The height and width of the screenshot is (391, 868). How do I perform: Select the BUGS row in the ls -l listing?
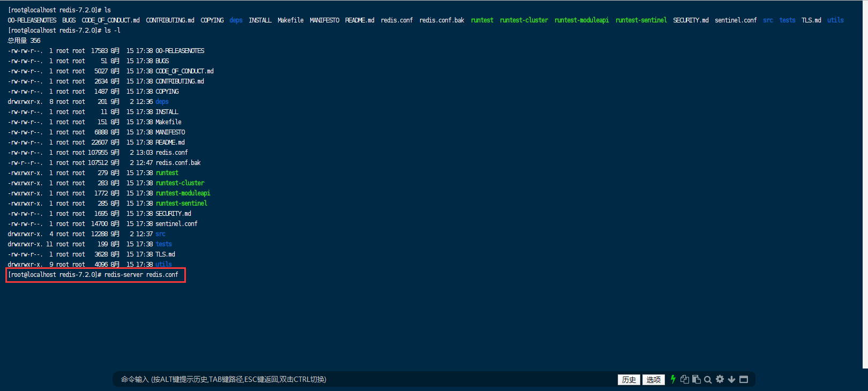(x=88, y=61)
